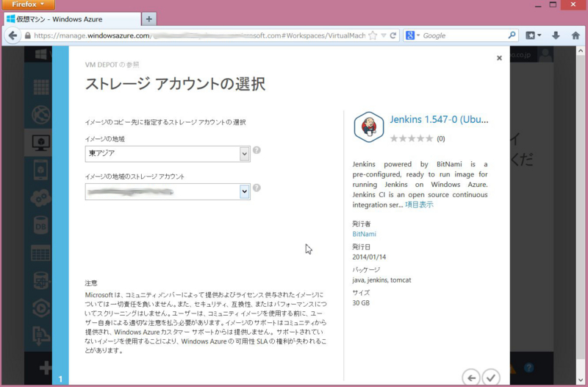Open the document-arrow icon in the Azure sidebar
Viewport: 588px width, 387px height.
click(41, 335)
